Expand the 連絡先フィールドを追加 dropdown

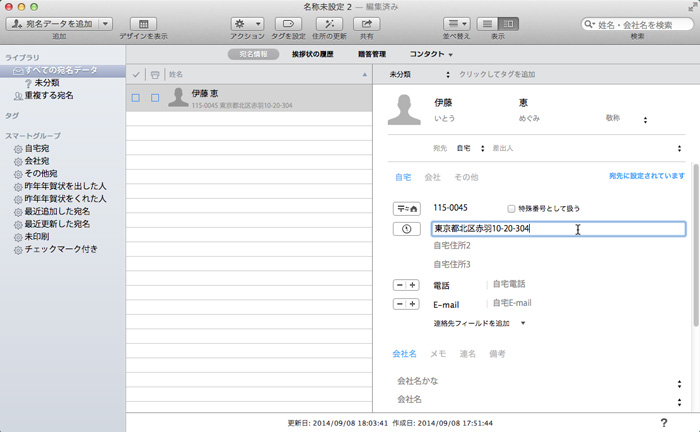[x=479, y=323]
